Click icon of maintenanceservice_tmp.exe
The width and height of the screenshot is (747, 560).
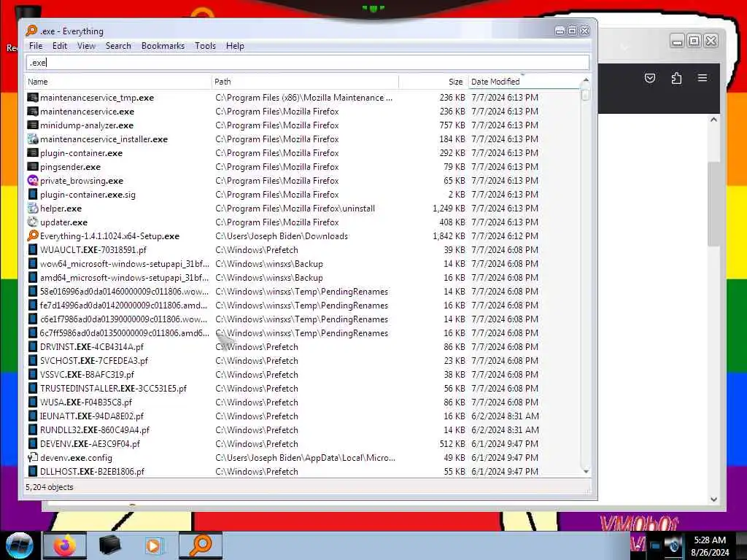pos(32,98)
